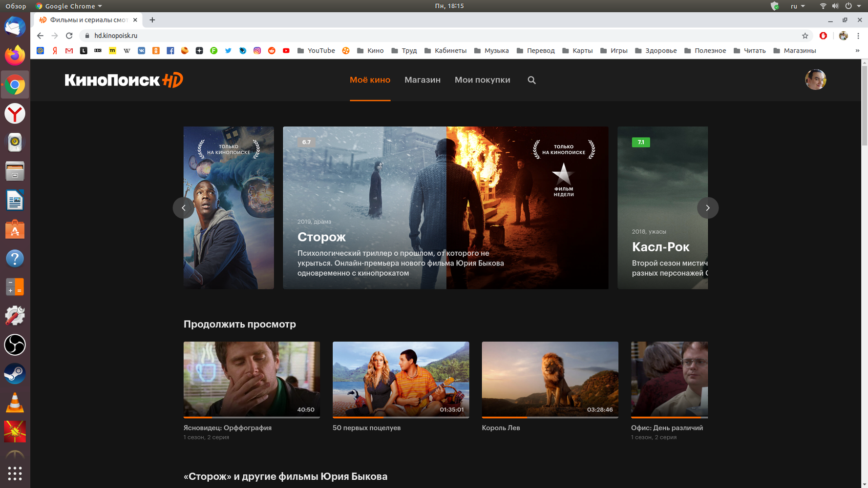Open the Facebook bookmark icon
The height and width of the screenshot is (488, 868).
[x=170, y=51]
